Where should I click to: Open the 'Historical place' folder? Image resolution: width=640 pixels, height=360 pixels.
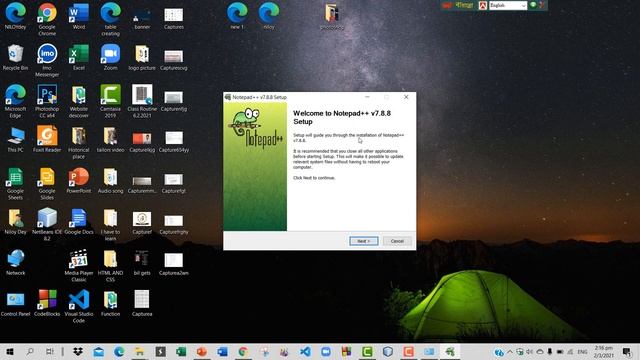(x=79, y=142)
